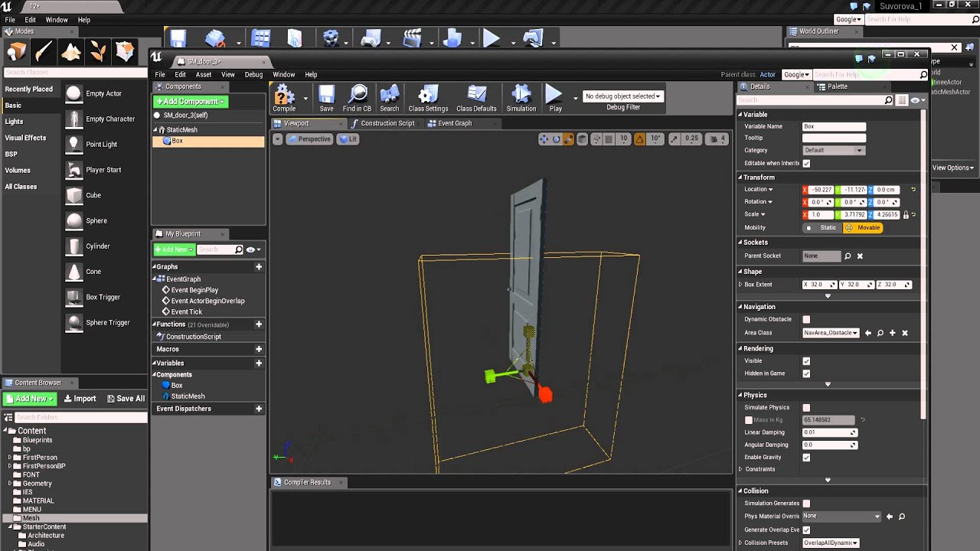Toggle Hidden in Game checkbox
This screenshot has width=980, height=551.
click(806, 373)
